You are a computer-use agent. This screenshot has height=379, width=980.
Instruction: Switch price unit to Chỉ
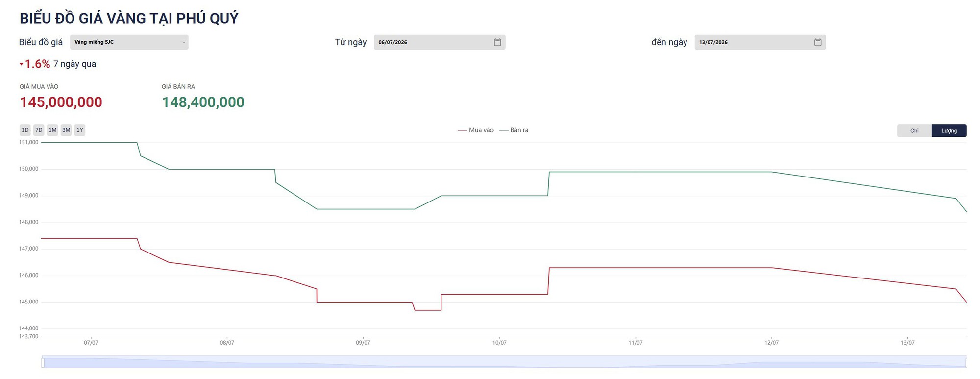pos(914,130)
